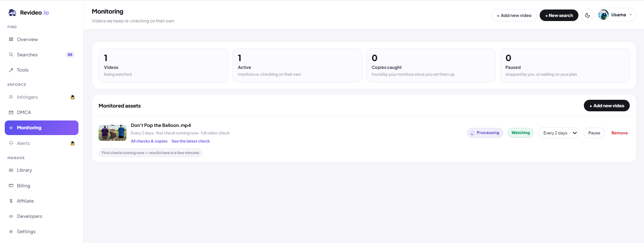Screen dimensions: 644x243
Task: Click Usama's profile avatar
Action: (x=604, y=15)
